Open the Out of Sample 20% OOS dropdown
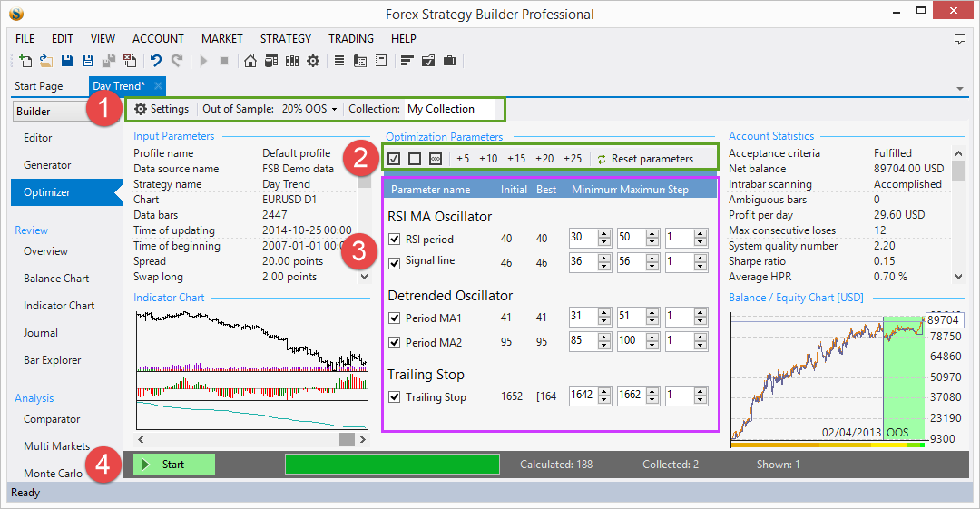 pos(309,109)
